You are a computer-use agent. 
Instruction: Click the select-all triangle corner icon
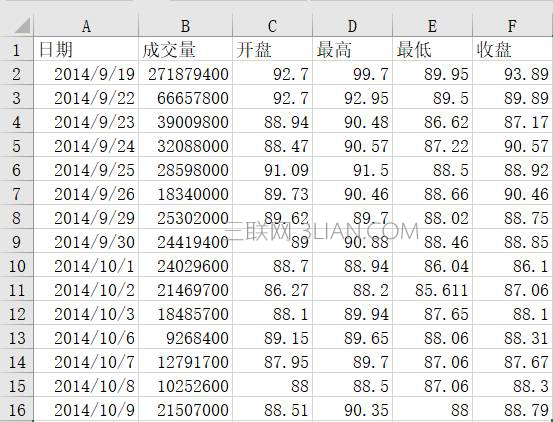point(22,26)
